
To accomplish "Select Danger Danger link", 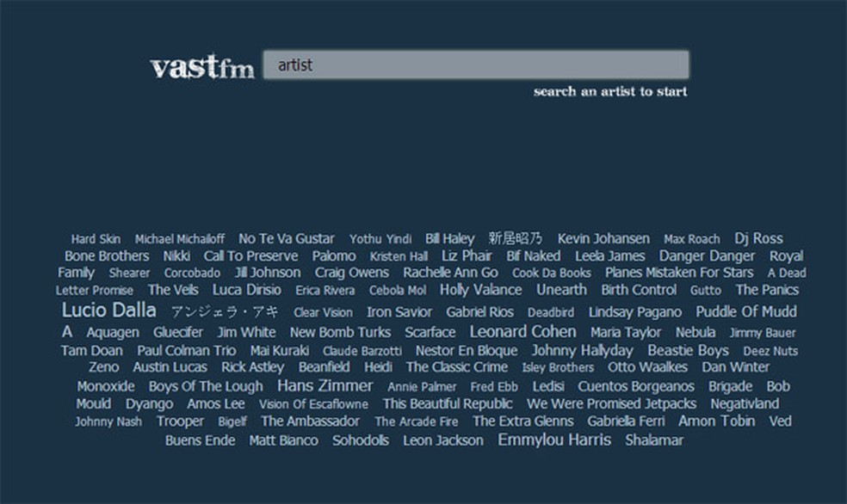I will click(707, 255).
